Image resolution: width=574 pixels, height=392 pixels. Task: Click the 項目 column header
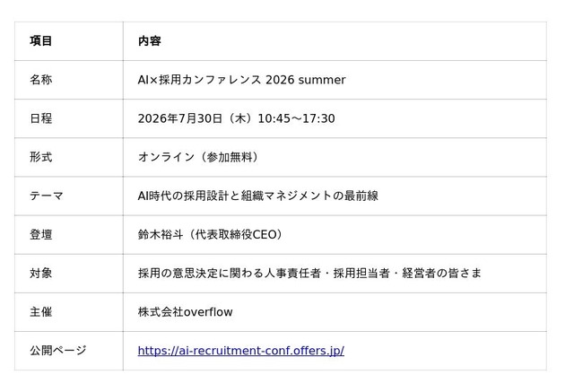point(40,40)
